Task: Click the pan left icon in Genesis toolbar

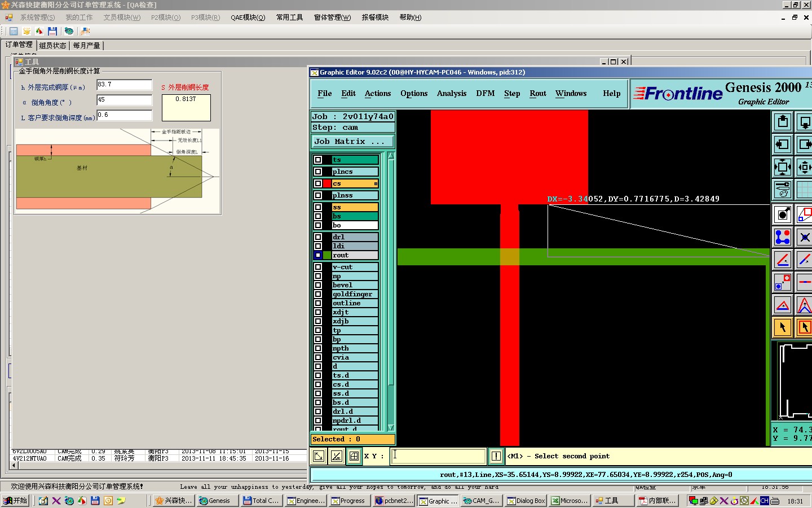Action: (x=782, y=144)
